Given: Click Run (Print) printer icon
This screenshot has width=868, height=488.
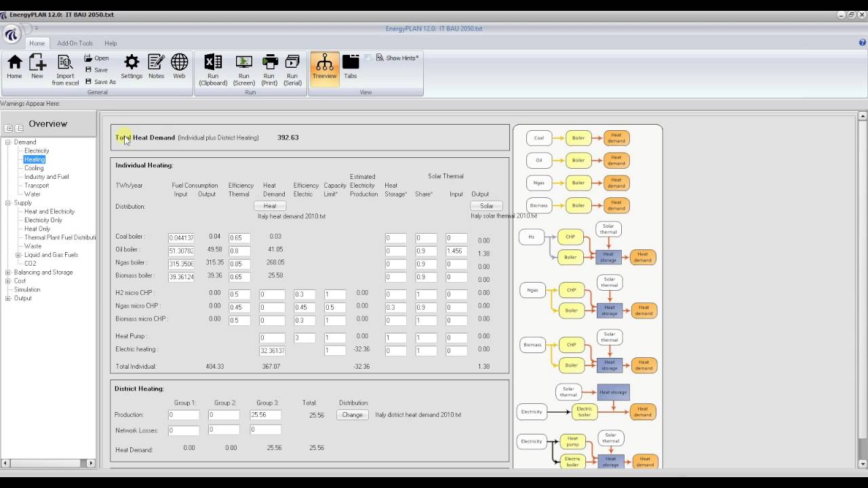Looking at the screenshot, I should click(x=269, y=70).
